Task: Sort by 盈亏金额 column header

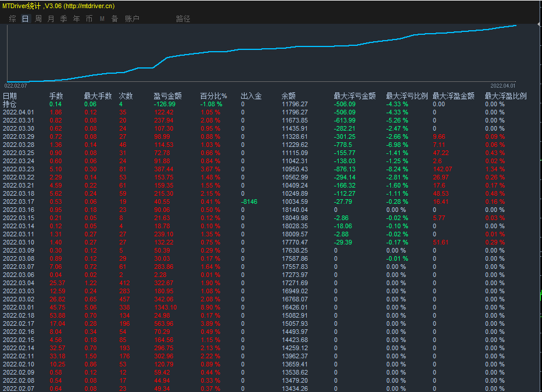Action: (167, 96)
